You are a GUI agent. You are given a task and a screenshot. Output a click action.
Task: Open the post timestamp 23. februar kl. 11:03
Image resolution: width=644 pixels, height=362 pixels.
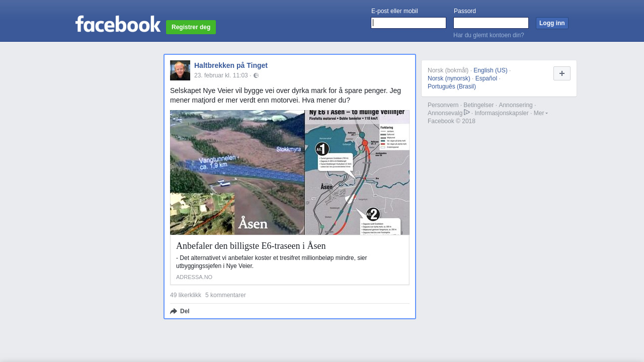click(221, 75)
